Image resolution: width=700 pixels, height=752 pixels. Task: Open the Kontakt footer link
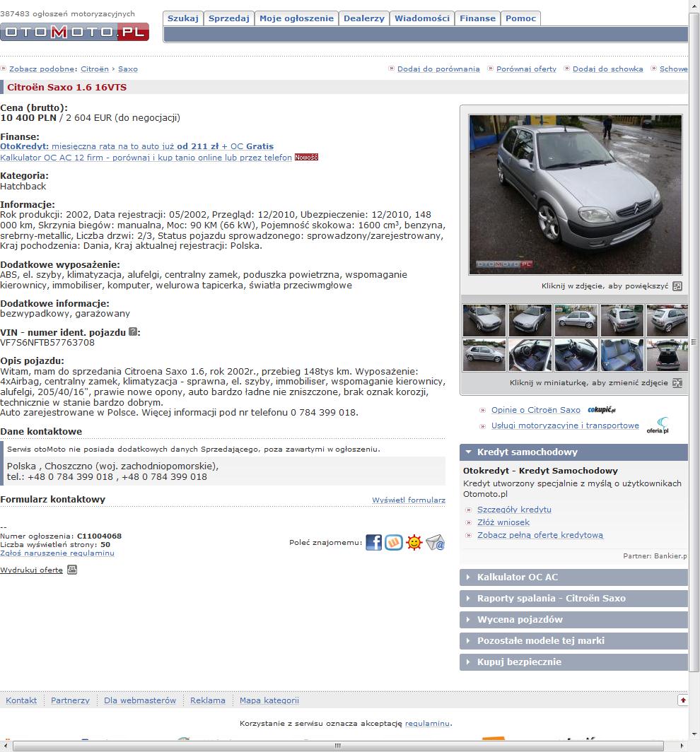tap(21, 700)
